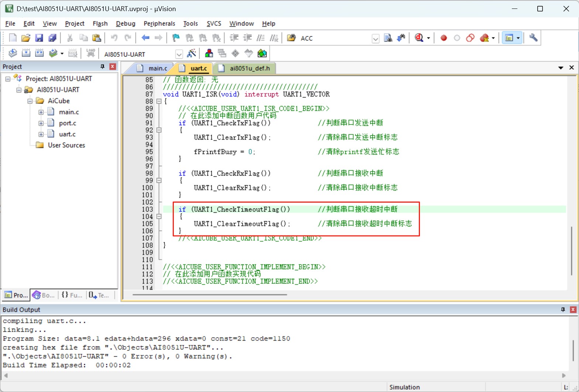Image resolution: width=579 pixels, height=392 pixels.
Task: Open the Peripherals menu
Action: coord(159,24)
